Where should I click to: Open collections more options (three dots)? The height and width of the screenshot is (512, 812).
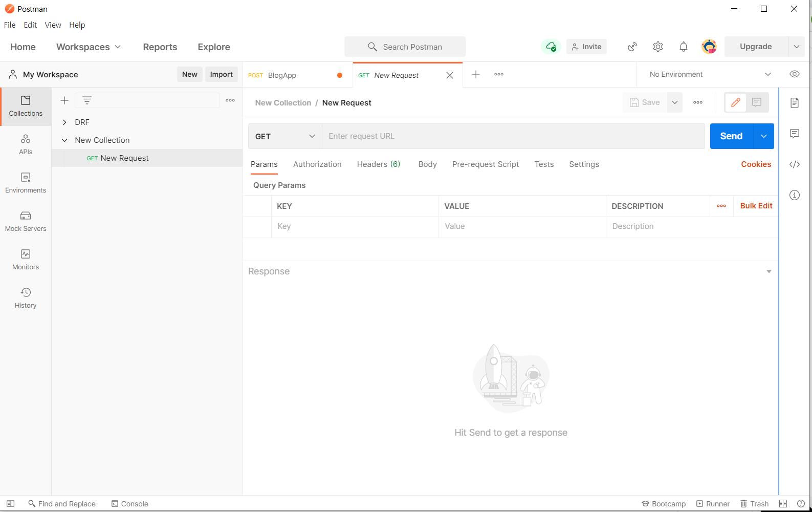click(x=230, y=100)
